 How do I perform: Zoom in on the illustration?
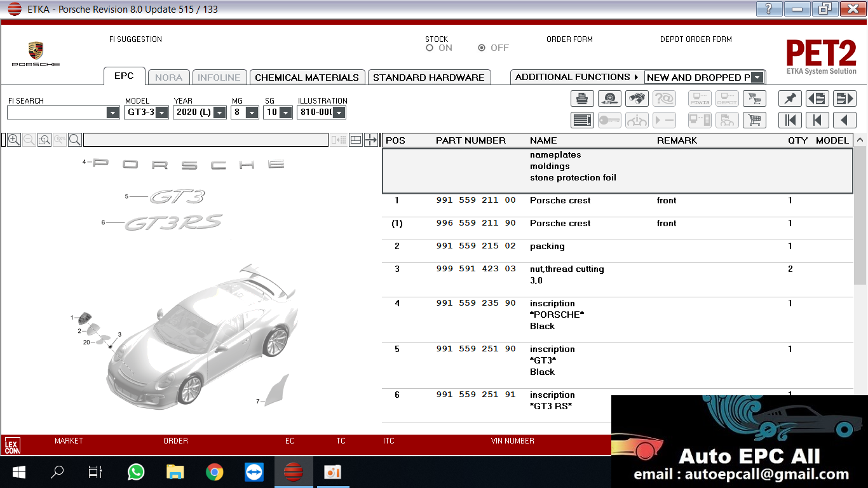[x=13, y=140]
